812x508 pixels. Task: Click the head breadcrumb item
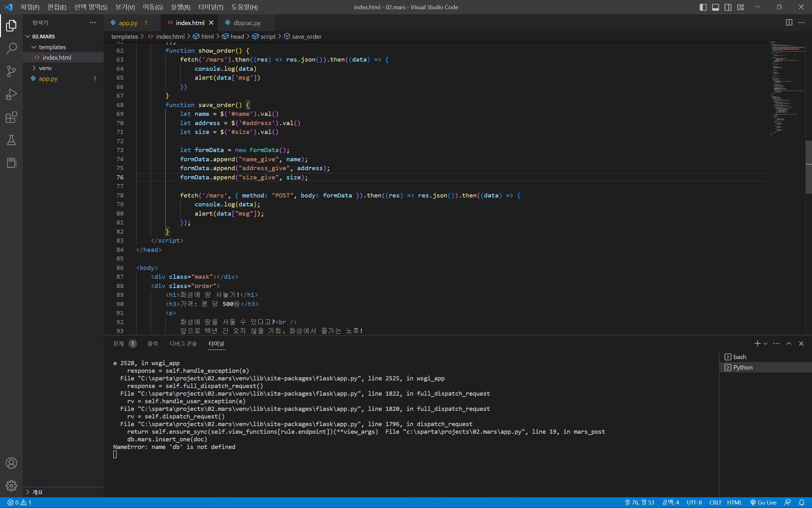click(233, 36)
